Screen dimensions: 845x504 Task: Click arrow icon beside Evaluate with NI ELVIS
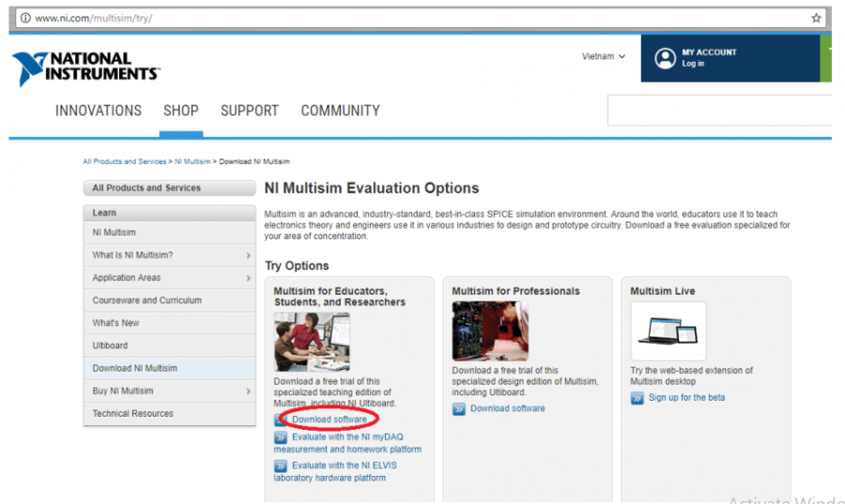click(x=281, y=466)
